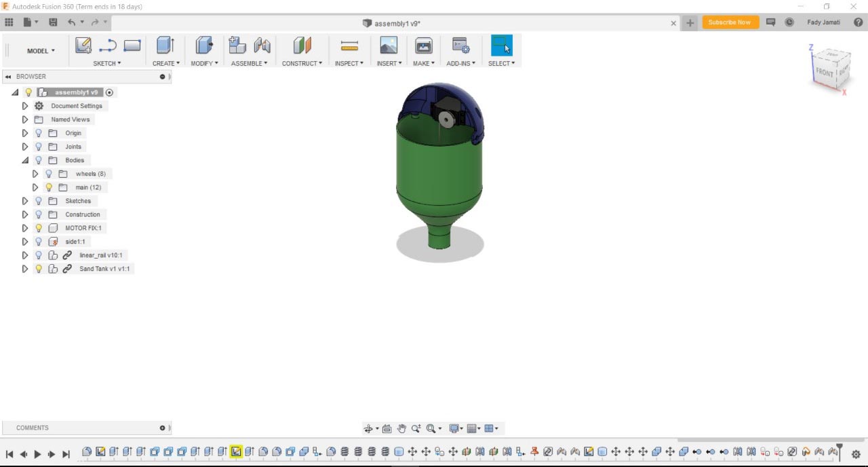Select the Line sketch tool

pos(108,45)
